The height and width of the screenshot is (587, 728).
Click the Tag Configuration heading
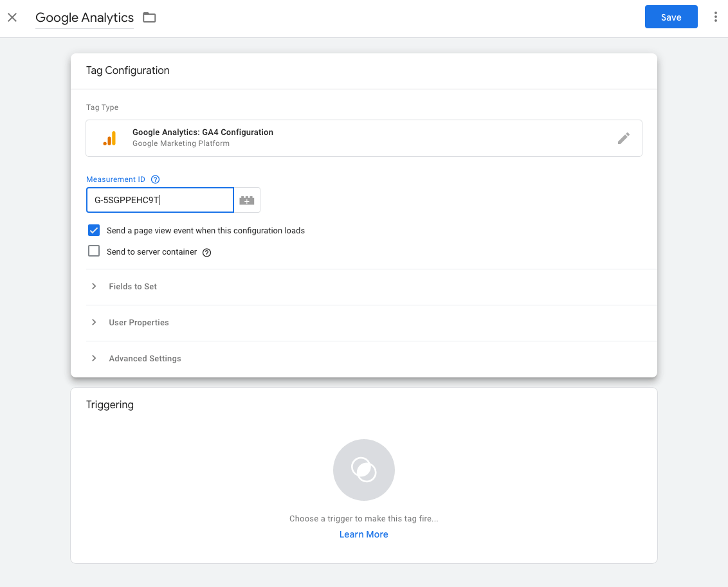(128, 70)
